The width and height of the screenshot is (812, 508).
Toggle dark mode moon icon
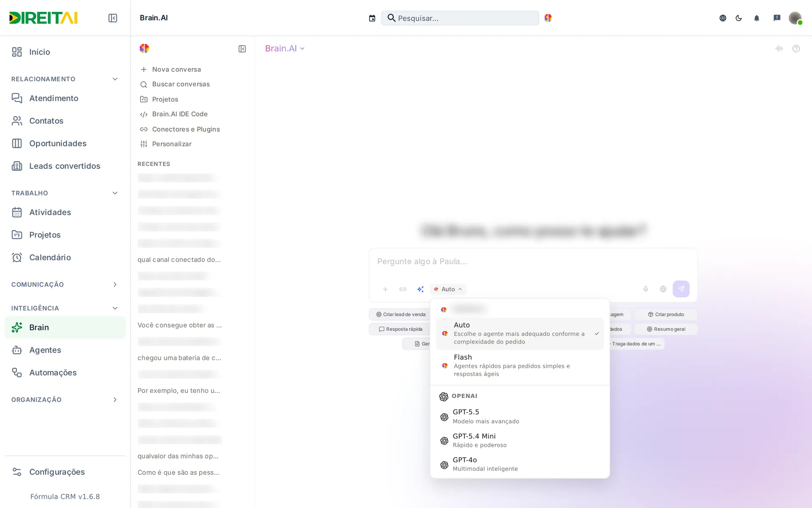coord(739,18)
